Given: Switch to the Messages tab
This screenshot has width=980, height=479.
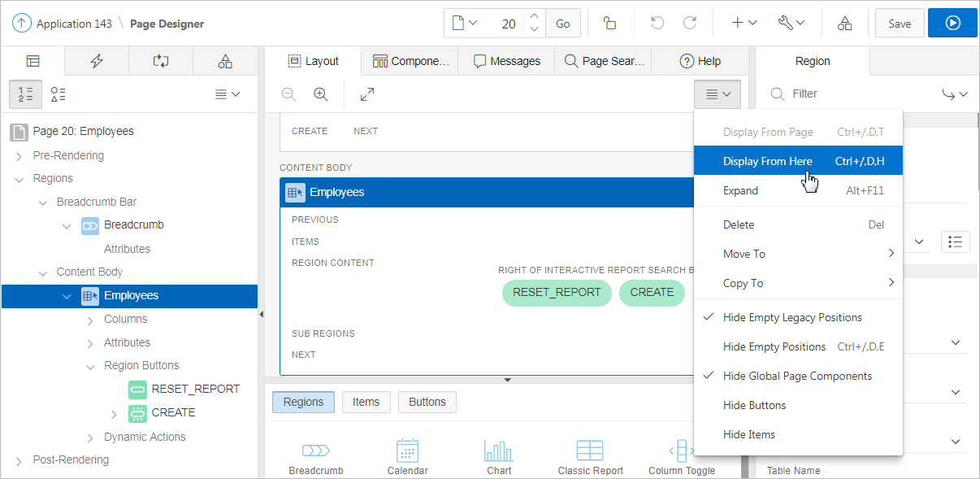Looking at the screenshot, I should (506, 61).
